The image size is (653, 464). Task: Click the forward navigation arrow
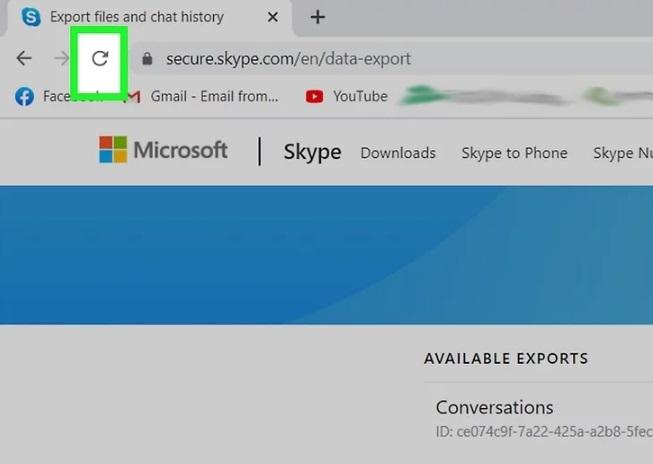click(x=61, y=58)
